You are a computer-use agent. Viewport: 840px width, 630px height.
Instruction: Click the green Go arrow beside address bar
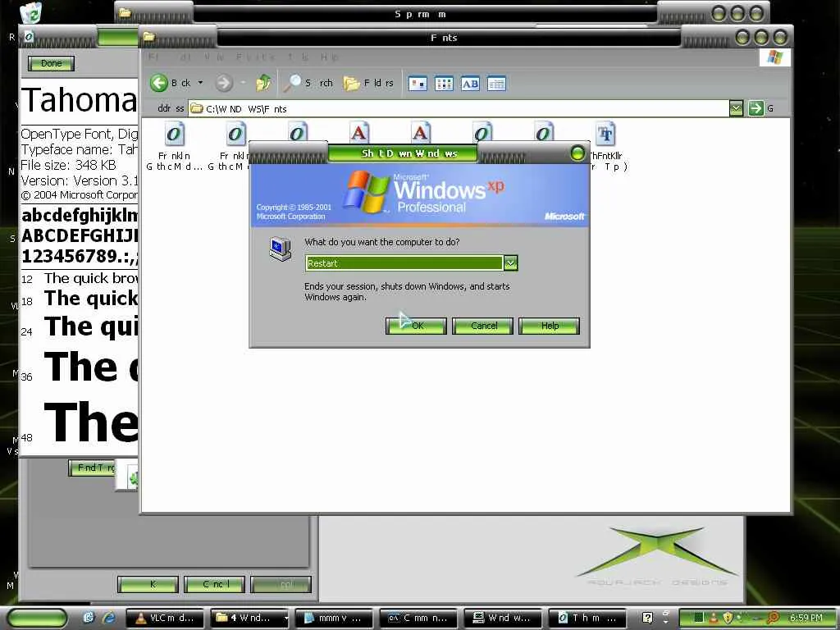click(x=756, y=108)
